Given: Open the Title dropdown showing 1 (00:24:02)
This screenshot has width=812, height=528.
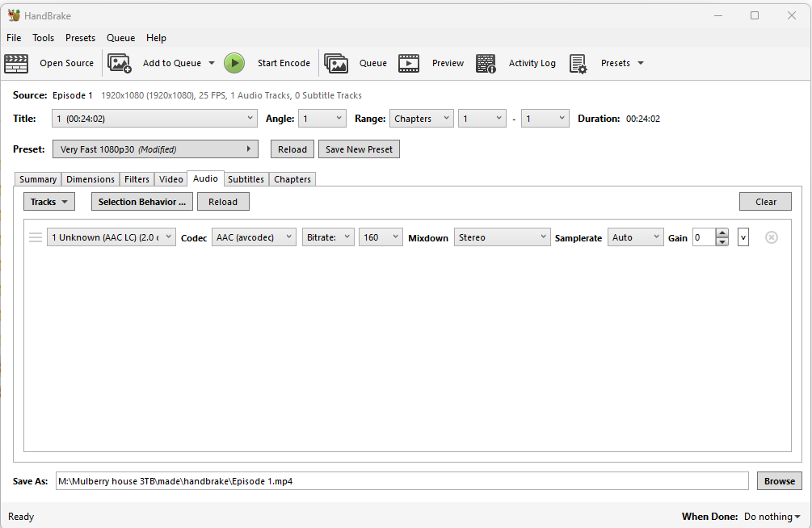Looking at the screenshot, I should [x=154, y=119].
